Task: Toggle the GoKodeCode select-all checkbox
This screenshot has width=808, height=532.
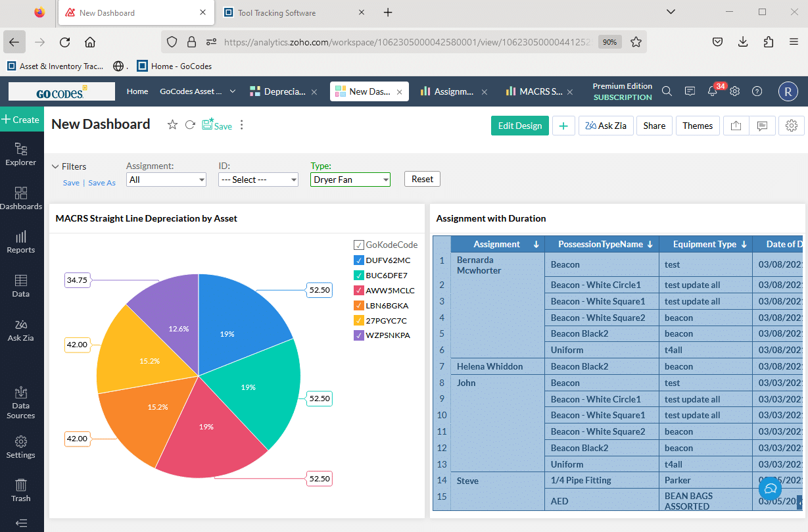Action: tap(358, 245)
